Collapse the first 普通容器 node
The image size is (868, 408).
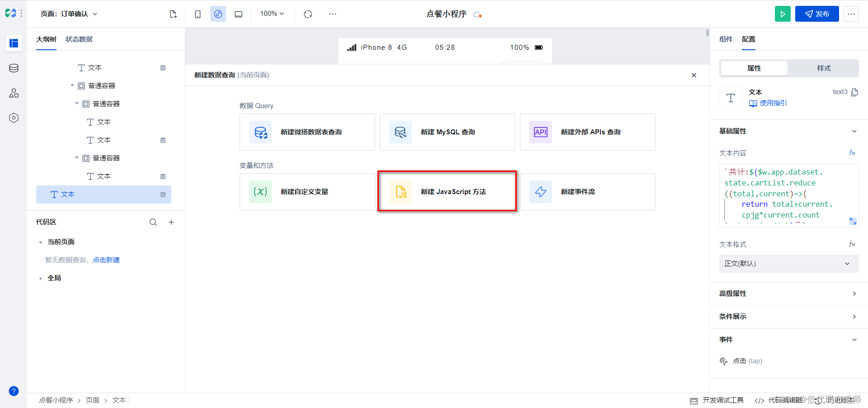[72, 85]
